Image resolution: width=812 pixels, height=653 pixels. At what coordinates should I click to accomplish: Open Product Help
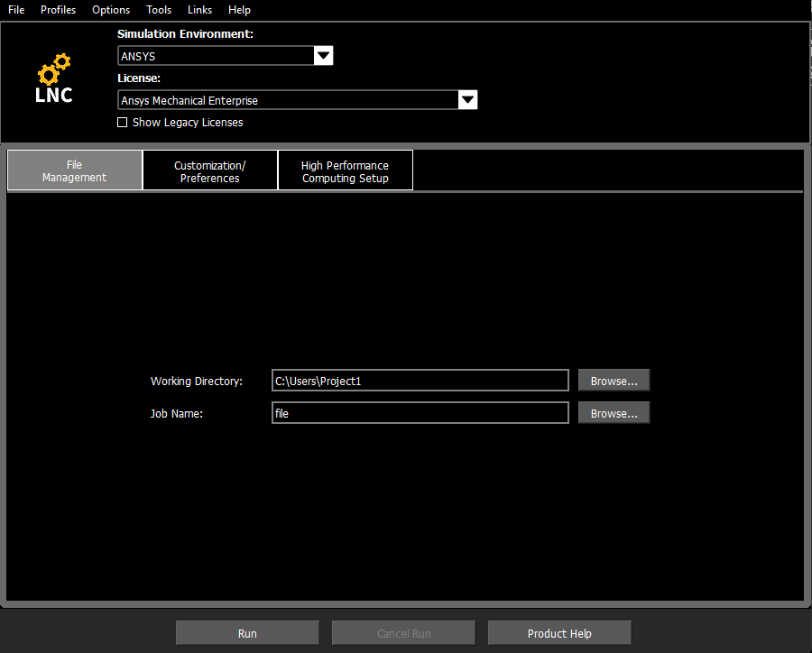(559, 633)
